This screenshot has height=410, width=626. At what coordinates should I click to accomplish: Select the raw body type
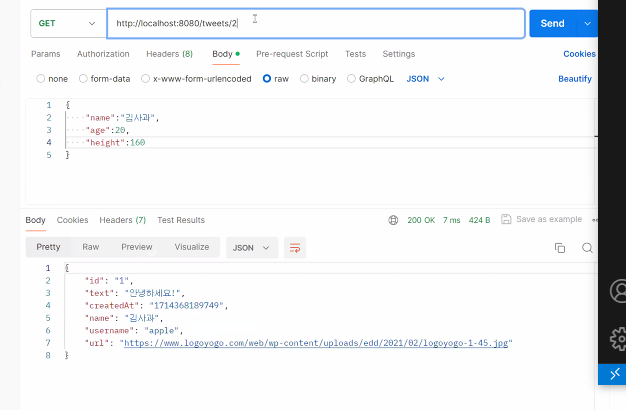point(267,79)
